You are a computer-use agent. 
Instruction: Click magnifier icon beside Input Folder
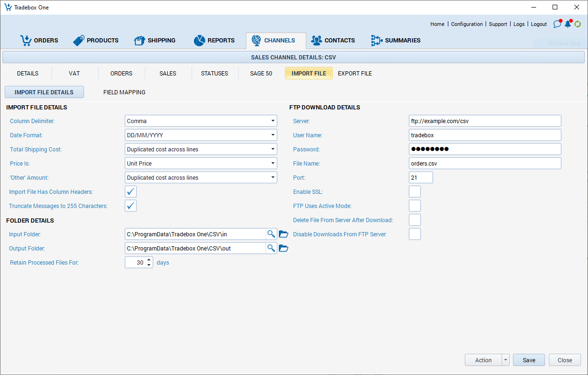(271, 234)
